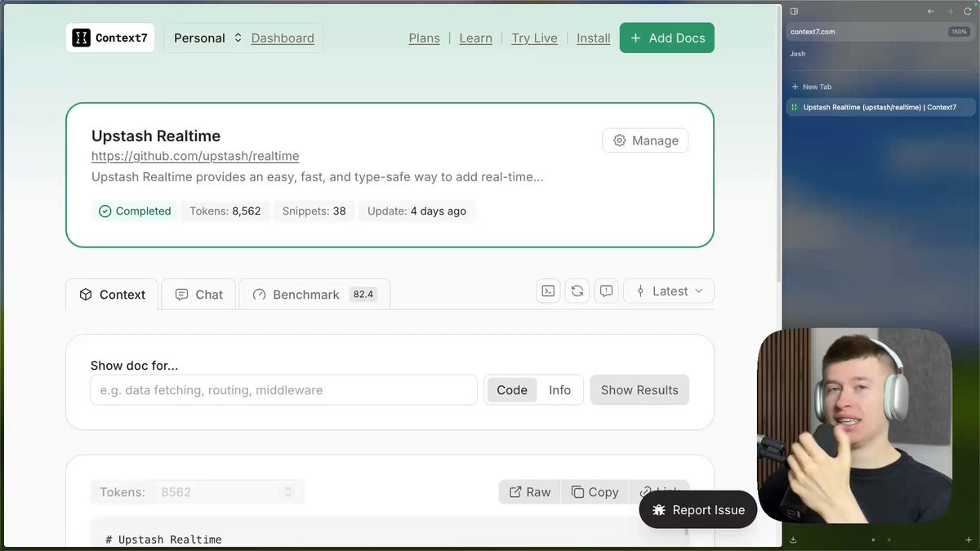Click the Context7 logo
The height and width of the screenshot is (551, 980).
[x=110, y=38]
